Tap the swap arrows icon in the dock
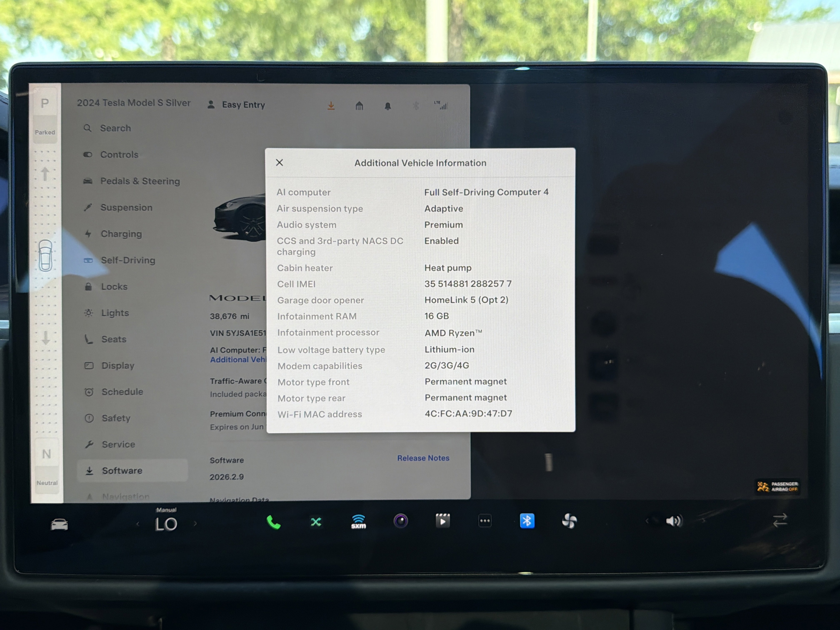The height and width of the screenshot is (630, 840). pyautogui.click(x=780, y=520)
